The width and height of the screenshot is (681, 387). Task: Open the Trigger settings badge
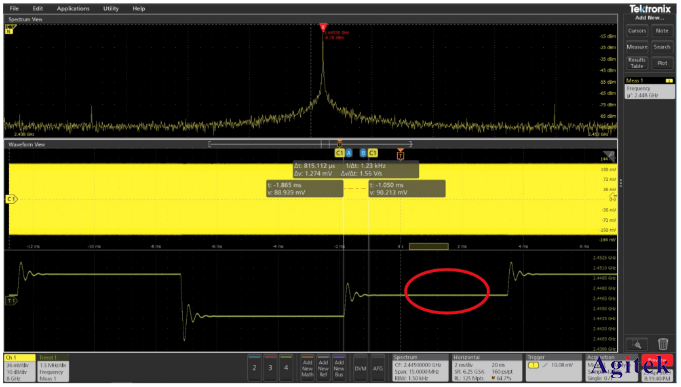pyautogui.click(x=553, y=368)
